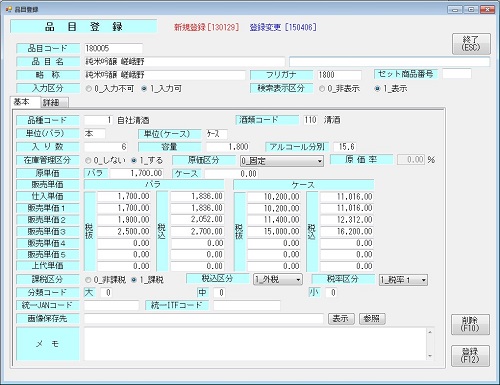Click the 略称 input field
Image resolution: width=500 pixels, height=385 pixels.
[x=164, y=75]
